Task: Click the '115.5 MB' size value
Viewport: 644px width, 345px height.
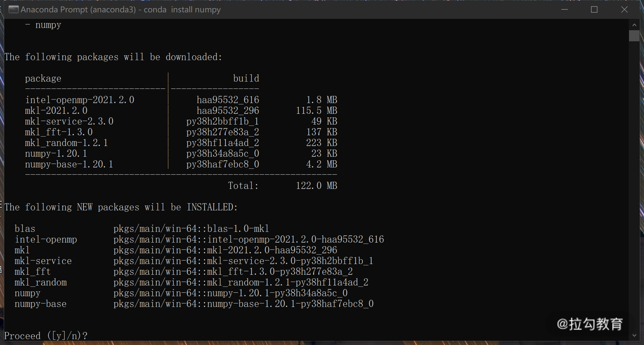Action: pyautogui.click(x=316, y=111)
